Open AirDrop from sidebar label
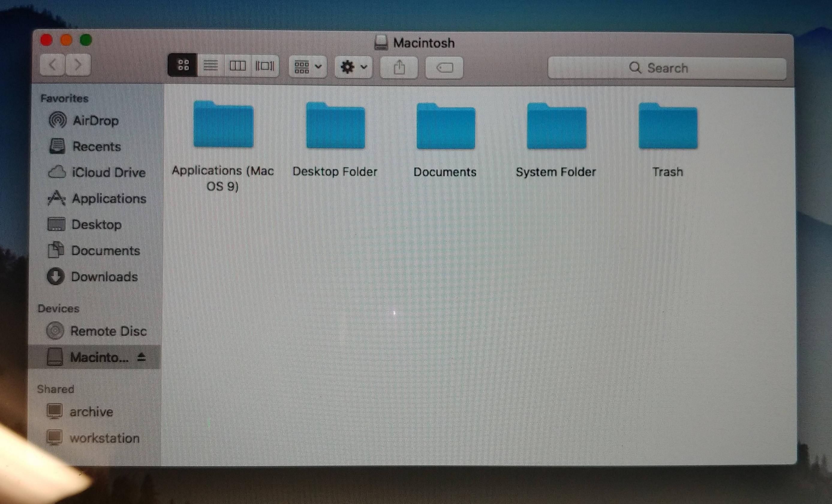Image resolution: width=832 pixels, height=504 pixels. (x=96, y=120)
